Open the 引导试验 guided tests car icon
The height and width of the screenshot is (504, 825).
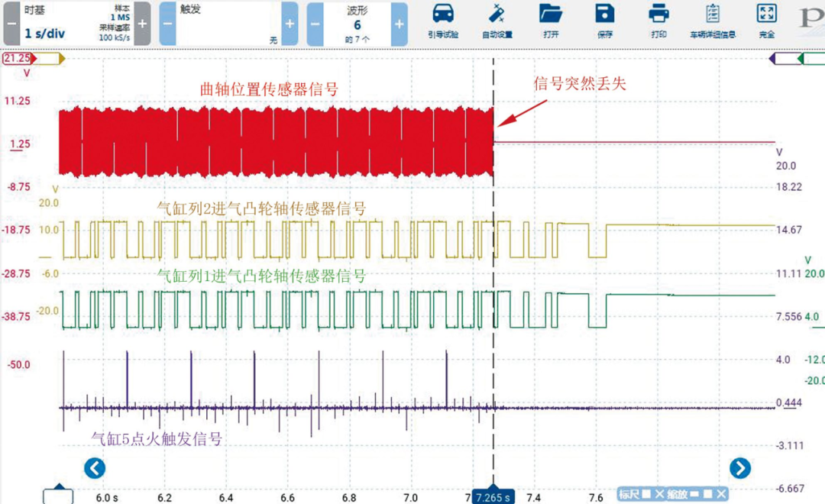tap(443, 21)
